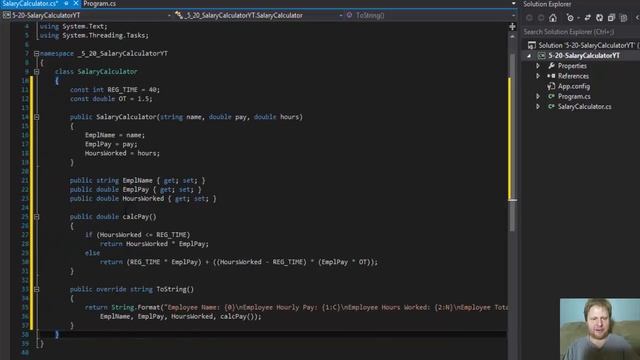
Task: Click the C# project icon for 5-20-SalaryCalculatorYT
Action: [x=542, y=56]
